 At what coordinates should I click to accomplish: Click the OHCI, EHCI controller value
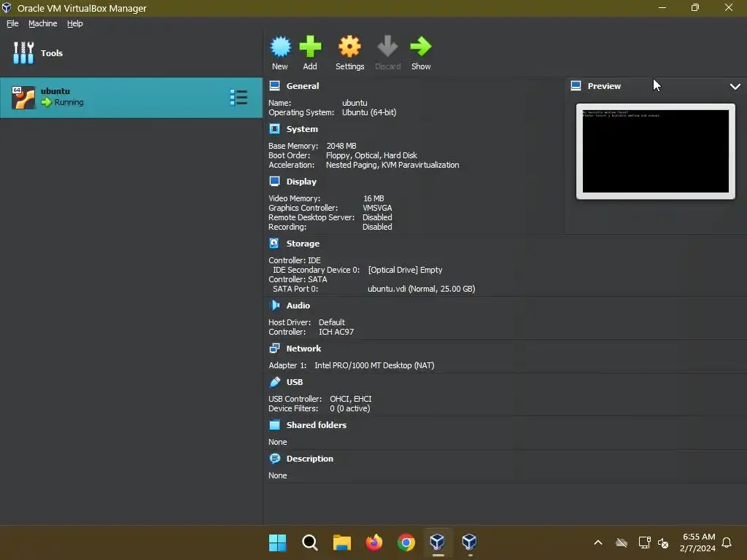pos(351,399)
